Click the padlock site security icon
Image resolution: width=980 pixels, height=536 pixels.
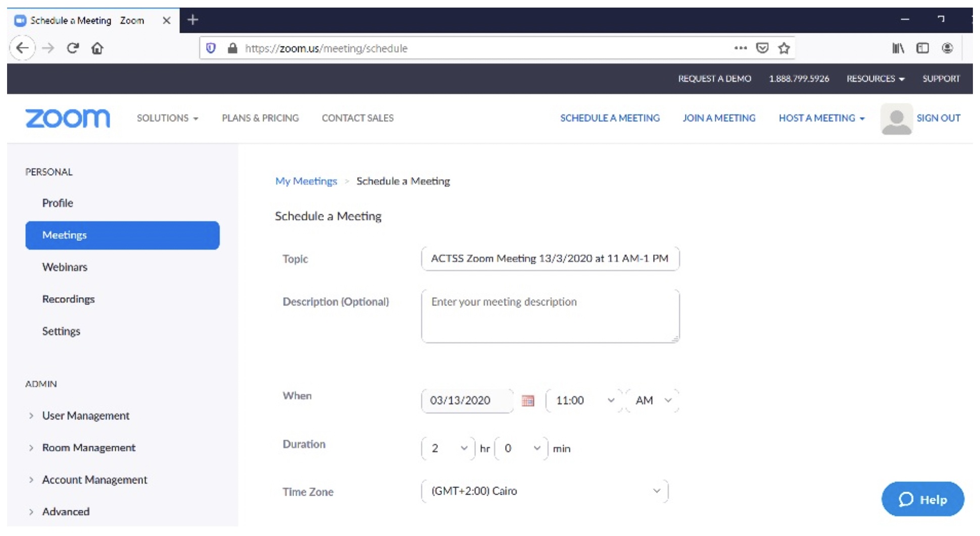click(x=232, y=48)
